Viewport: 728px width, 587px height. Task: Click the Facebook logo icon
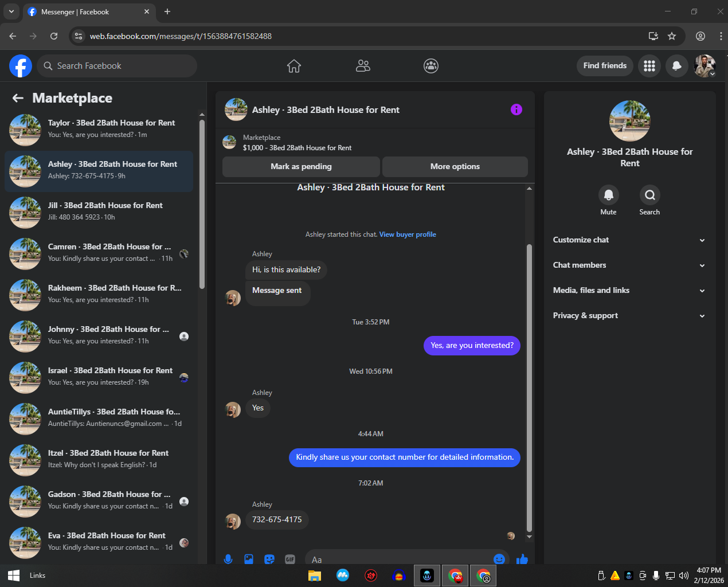click(x=20, y=66)
